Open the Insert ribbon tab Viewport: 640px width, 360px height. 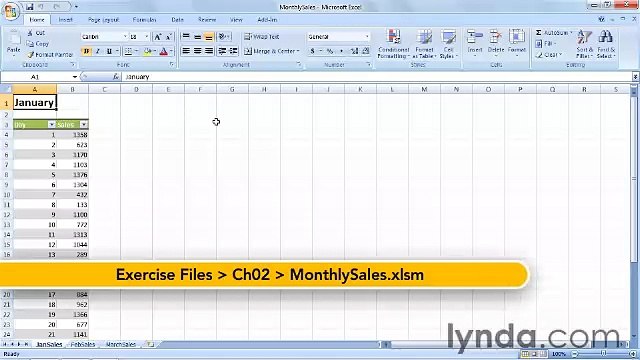coord(65,20)
